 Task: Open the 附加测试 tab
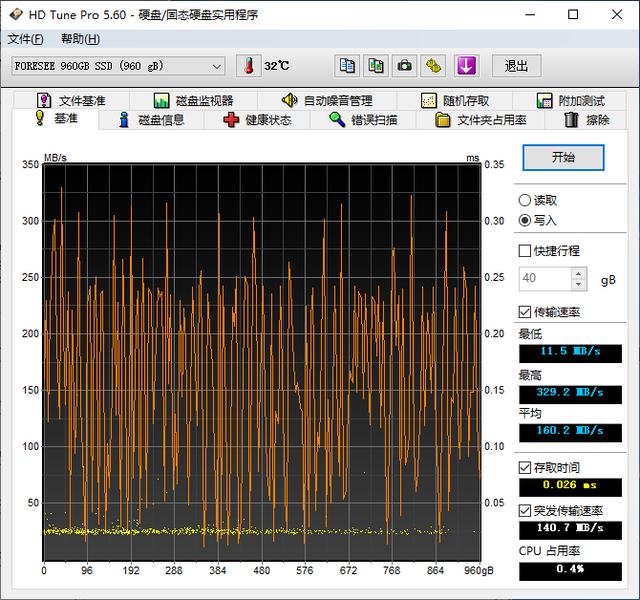[570, 100]
